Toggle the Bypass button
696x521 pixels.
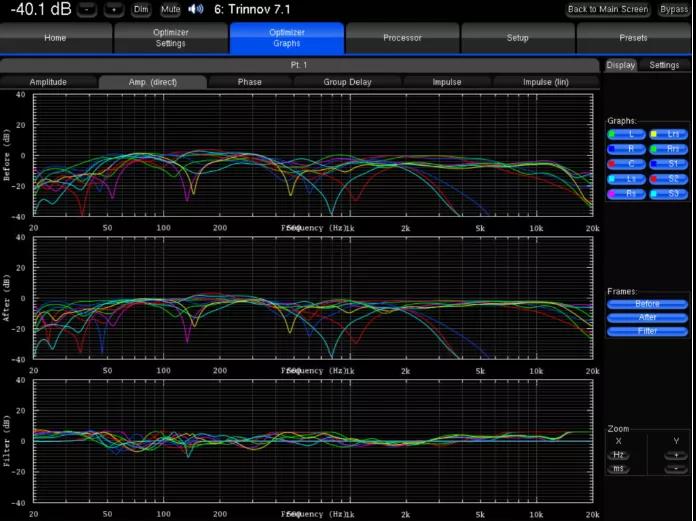(x=673, y=9)
